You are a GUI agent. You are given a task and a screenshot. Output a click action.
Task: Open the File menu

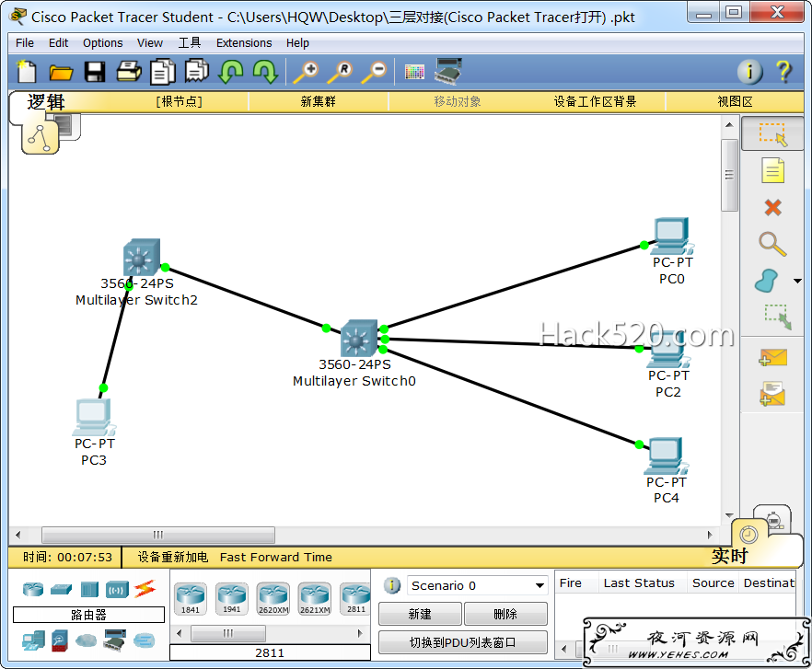(24, 43)
